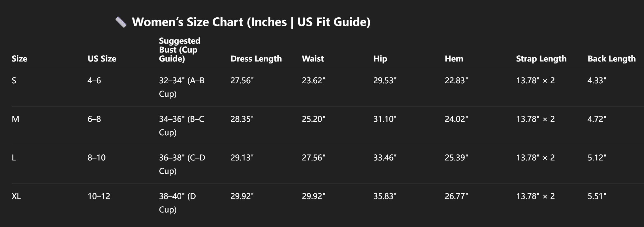Click the Women's Size Chart heading
The width and height of the screenshot is (644, 227).
tap(251, 22)
